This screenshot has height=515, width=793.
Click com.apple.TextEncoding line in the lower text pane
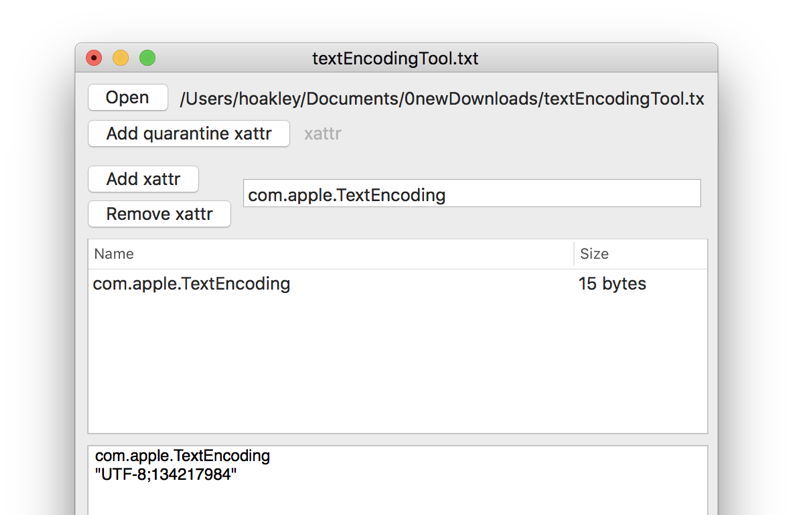pyautogui.click(x=182, y=456)
